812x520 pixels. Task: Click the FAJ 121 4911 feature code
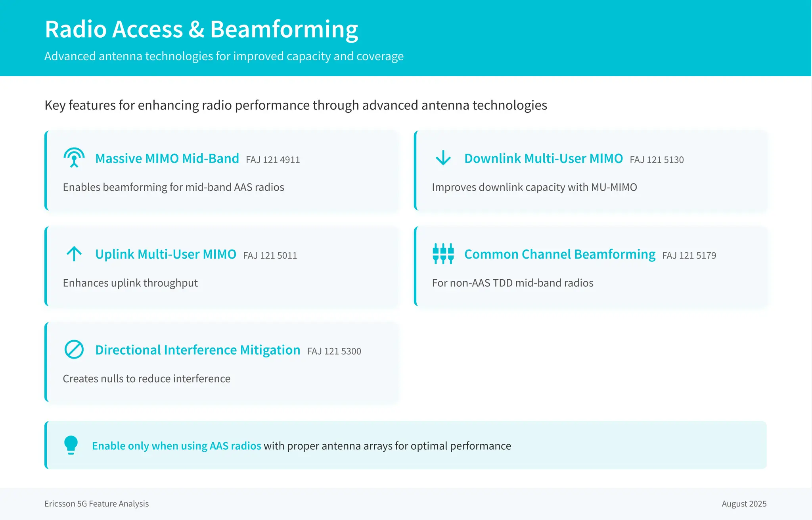pos(273,160)
